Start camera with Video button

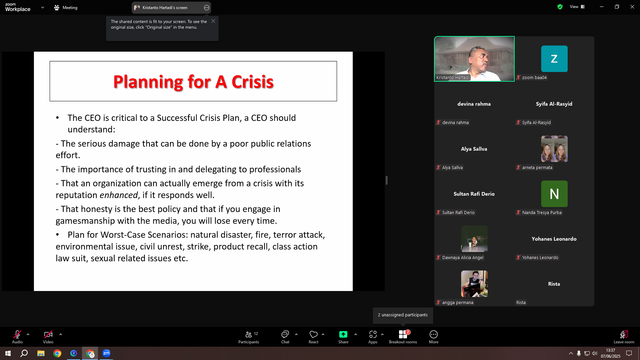(x=48, y=337)
